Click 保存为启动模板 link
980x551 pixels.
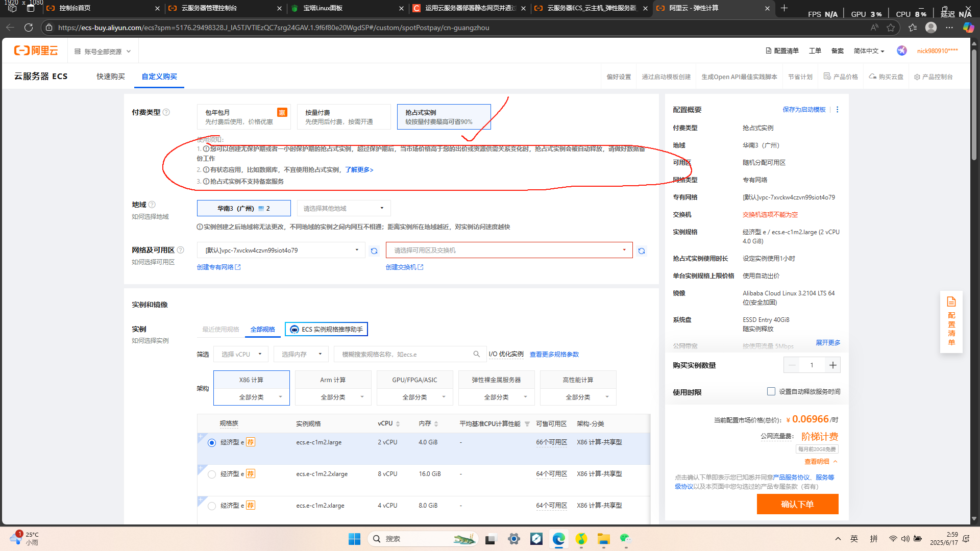coord(804,110)
